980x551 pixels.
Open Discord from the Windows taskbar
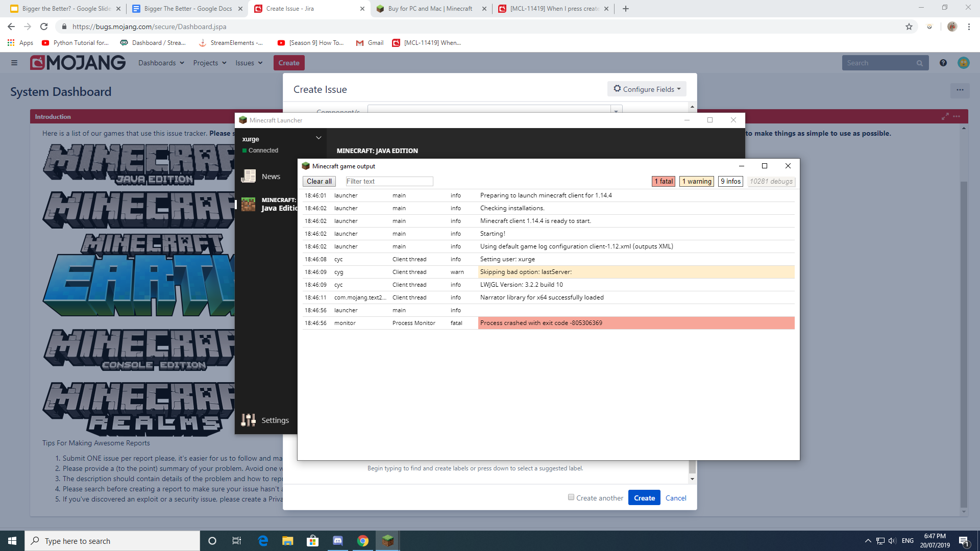[x=338, y=541]
